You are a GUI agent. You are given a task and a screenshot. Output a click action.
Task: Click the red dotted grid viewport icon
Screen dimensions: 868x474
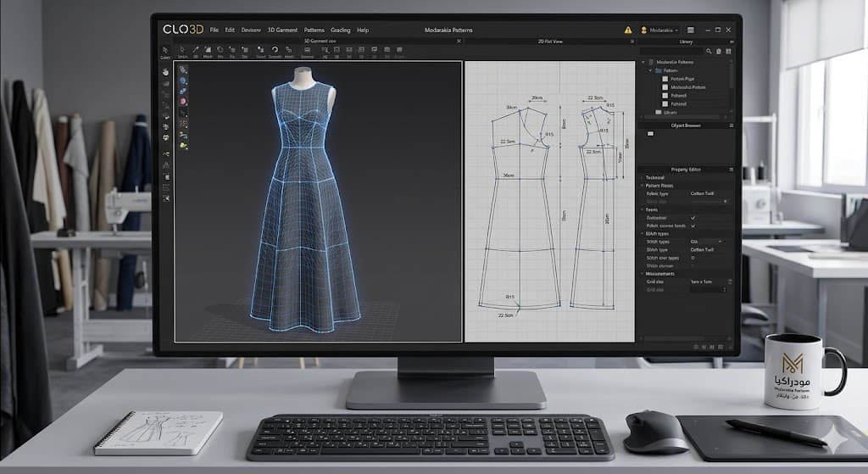point(183,125)
